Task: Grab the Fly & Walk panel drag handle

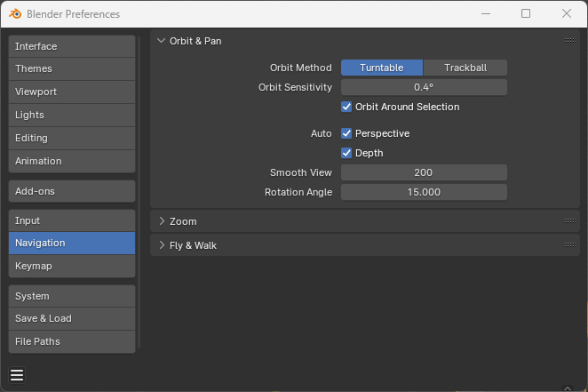Action: pyautogui.click(x=568, y=245)
